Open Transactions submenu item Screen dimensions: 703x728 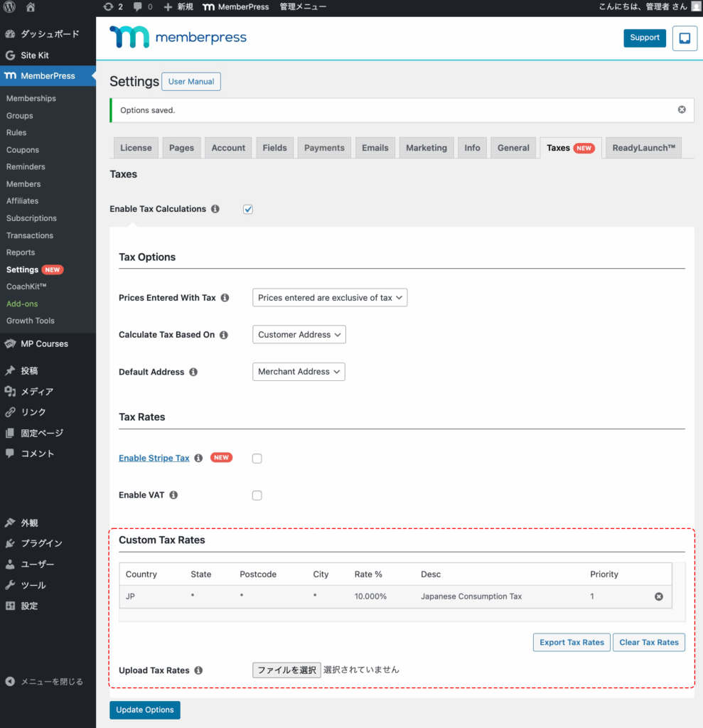coord(30,235)
